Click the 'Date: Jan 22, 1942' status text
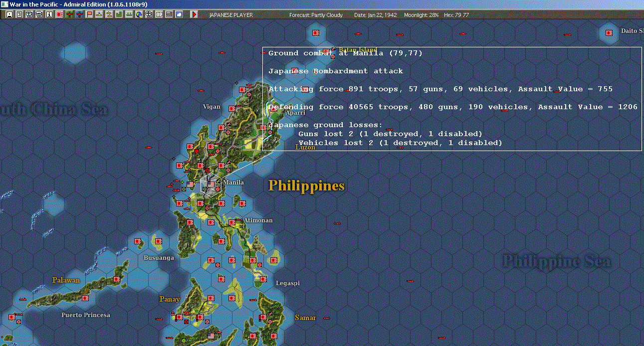This screenshot has width=644, height=346. click(x=375, y=15)
